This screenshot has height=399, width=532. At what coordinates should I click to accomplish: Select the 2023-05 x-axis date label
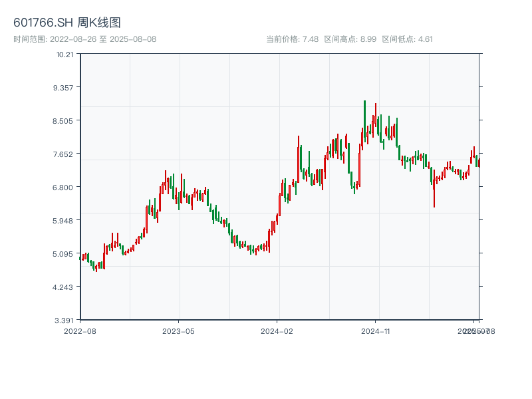point(178,331)
